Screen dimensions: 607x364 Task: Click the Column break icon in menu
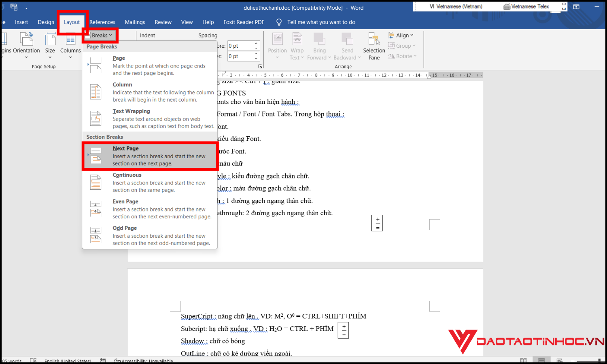point(96,92)
